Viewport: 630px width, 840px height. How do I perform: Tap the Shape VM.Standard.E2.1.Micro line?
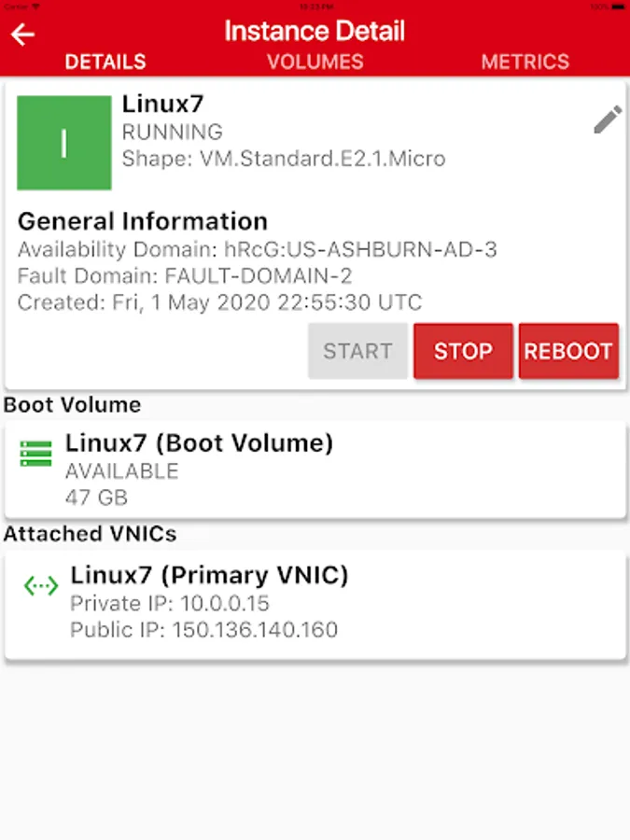tap(284, 159)
